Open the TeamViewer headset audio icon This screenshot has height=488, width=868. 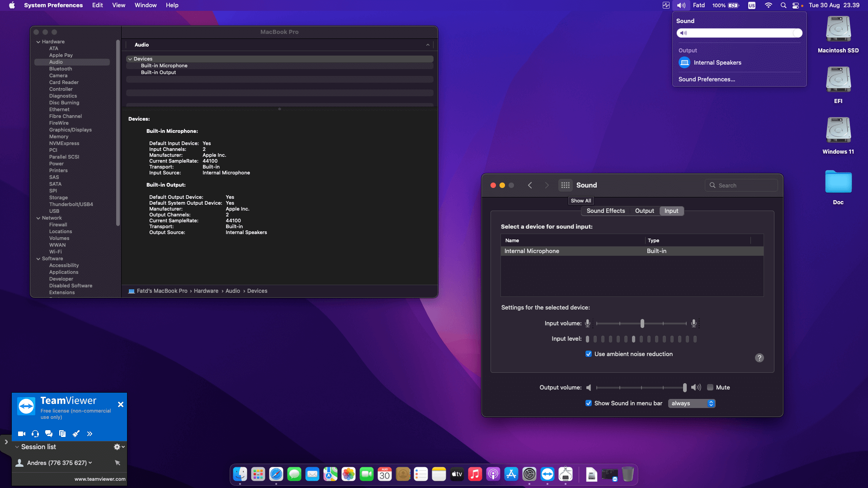coord(35,434)
